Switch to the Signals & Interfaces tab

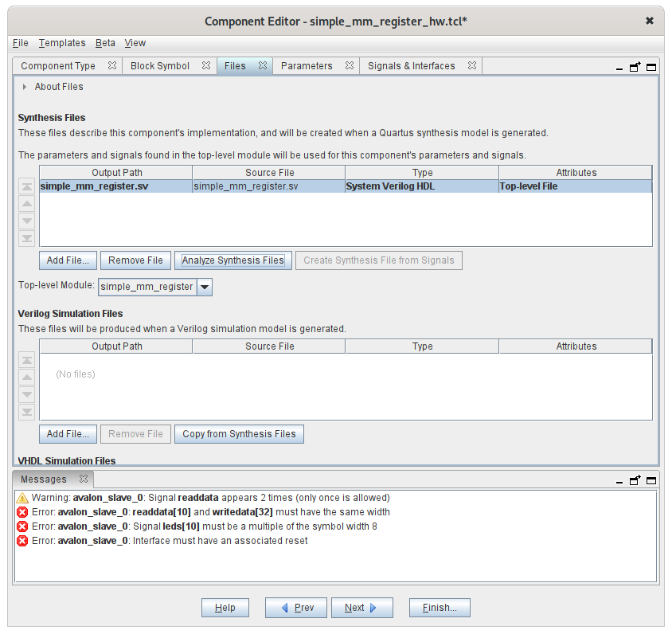[411, 66]
